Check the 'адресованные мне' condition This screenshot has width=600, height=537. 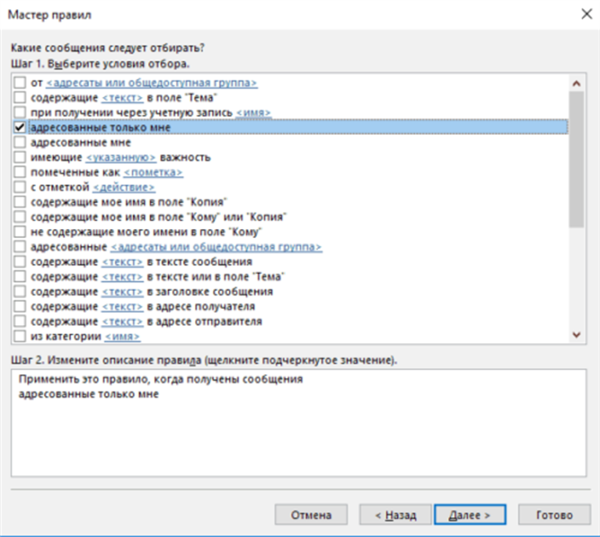click(20, 142)
